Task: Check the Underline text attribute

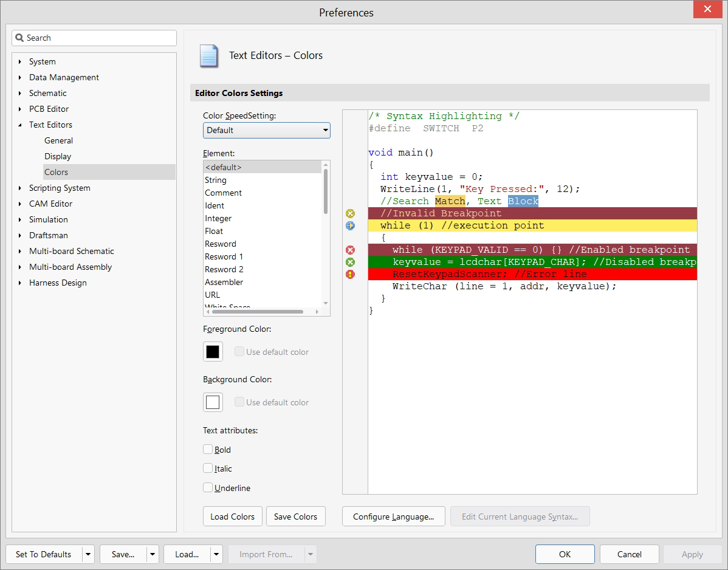Action: click(208, 487)
